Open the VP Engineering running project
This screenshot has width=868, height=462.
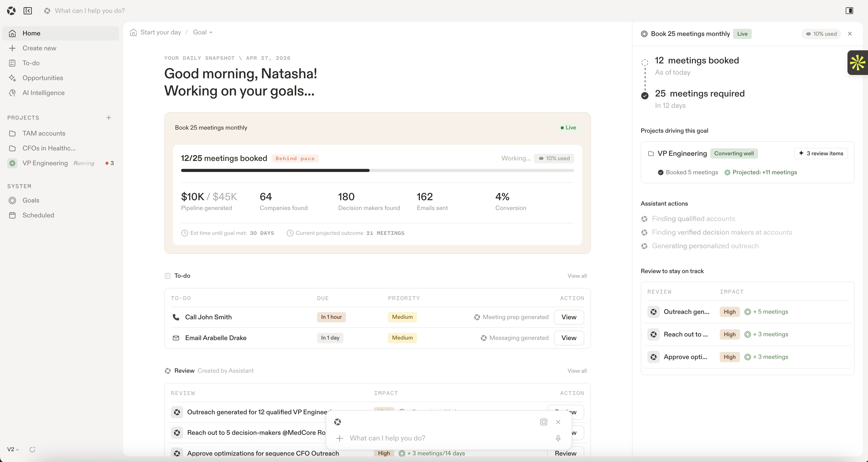click(61, 163)
